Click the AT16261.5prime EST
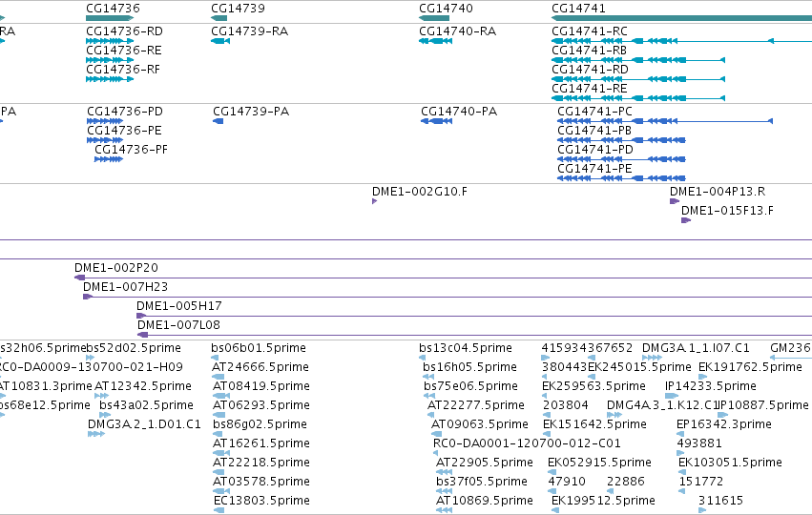Image resolution: width=812 pixels, height=515 pixels. [221, 453]
